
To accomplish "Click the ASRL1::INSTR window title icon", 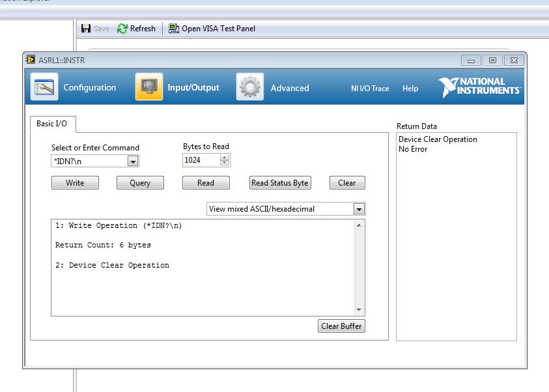I will (31, 60).
